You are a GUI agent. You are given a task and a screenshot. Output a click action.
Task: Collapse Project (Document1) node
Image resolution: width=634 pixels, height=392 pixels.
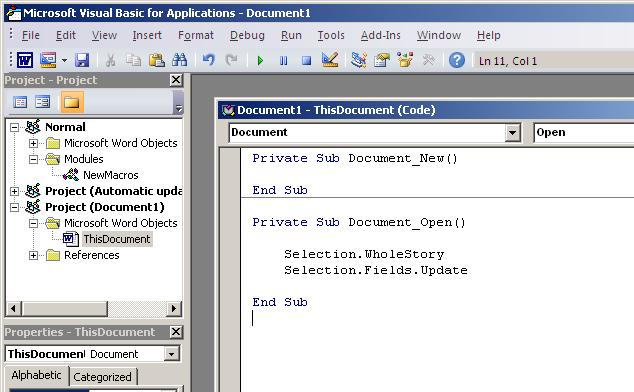point(14,208)
